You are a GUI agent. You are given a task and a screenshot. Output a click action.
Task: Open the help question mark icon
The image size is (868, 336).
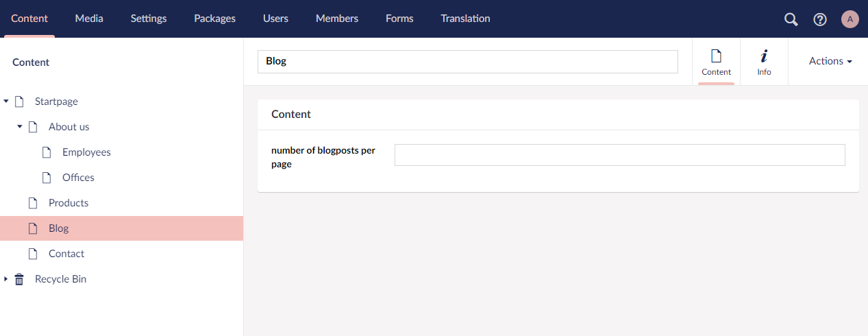pyautogui.click(x=820, y=19)
